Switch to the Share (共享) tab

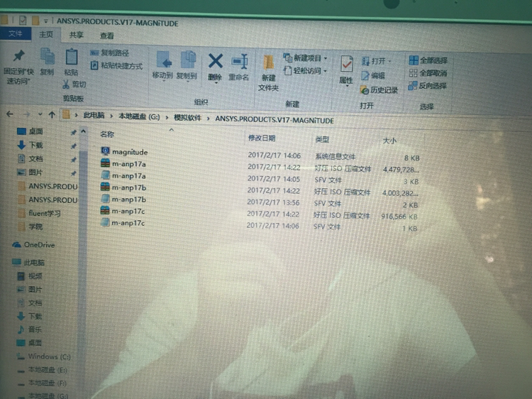pos(77,35)
